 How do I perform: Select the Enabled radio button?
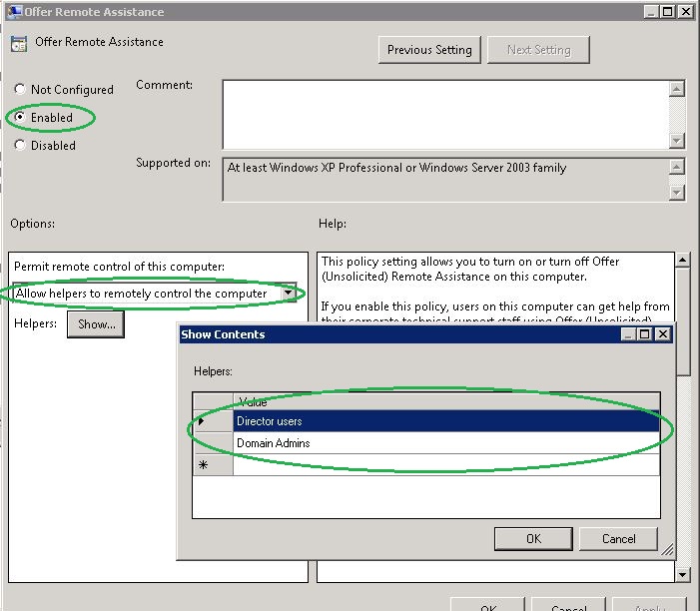coord(20,118)
